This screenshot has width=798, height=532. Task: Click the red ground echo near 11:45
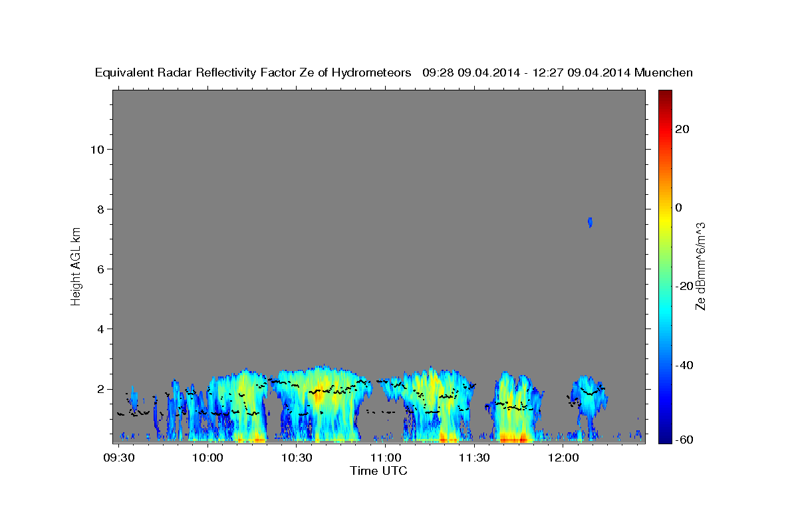coord(513,438)
